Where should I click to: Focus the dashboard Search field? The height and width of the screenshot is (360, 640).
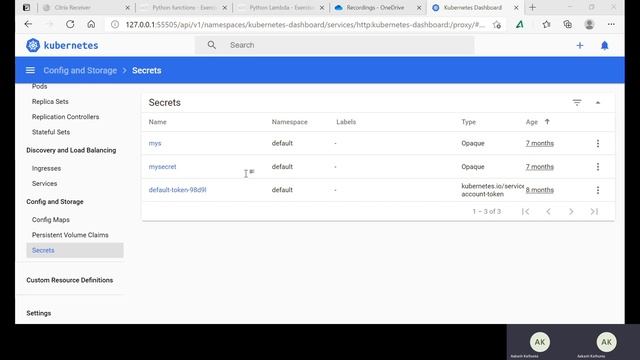coord(335,45)
